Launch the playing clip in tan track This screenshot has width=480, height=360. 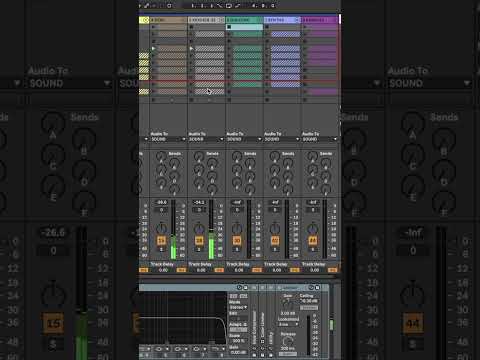[x=154, y=49]
